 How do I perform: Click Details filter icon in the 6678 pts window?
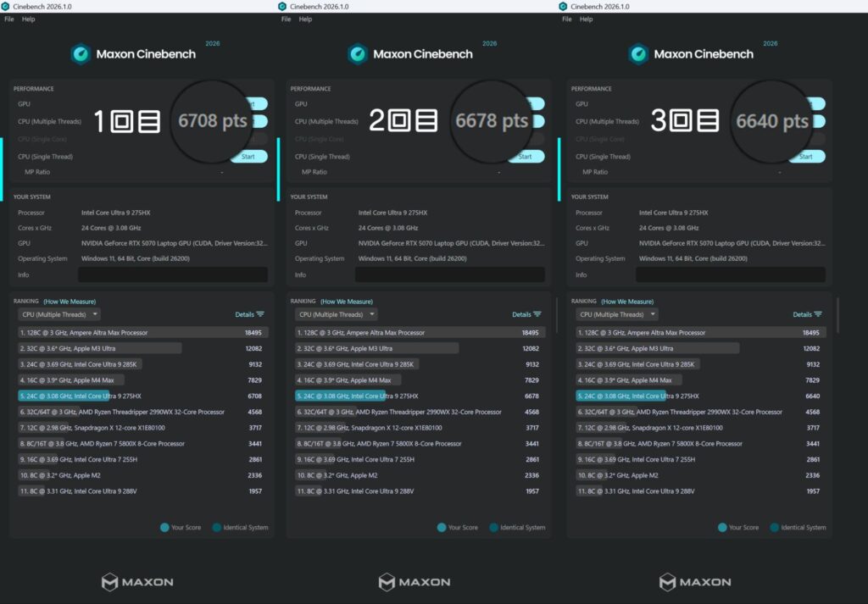(x=537, y=314)
